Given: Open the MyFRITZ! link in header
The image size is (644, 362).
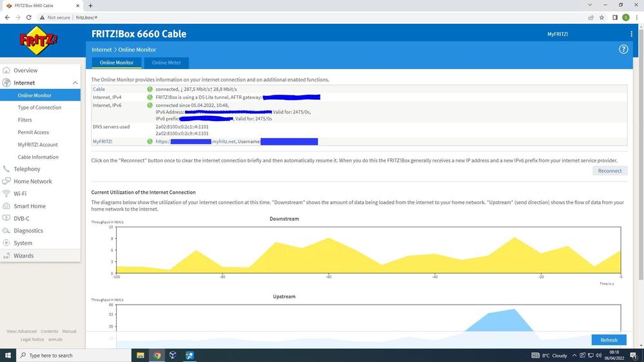Looking at the screenshot, I should pos(557,34).
